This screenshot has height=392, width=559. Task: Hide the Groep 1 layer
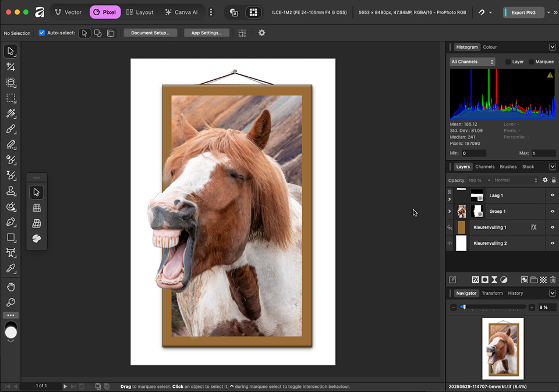pyautogui.click(x=552, y=212)
